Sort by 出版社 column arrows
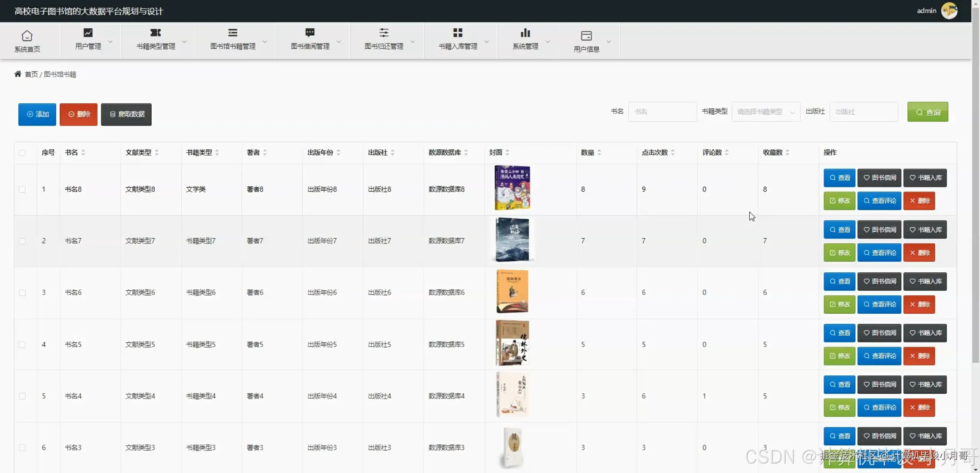 (x=392, y=152)
